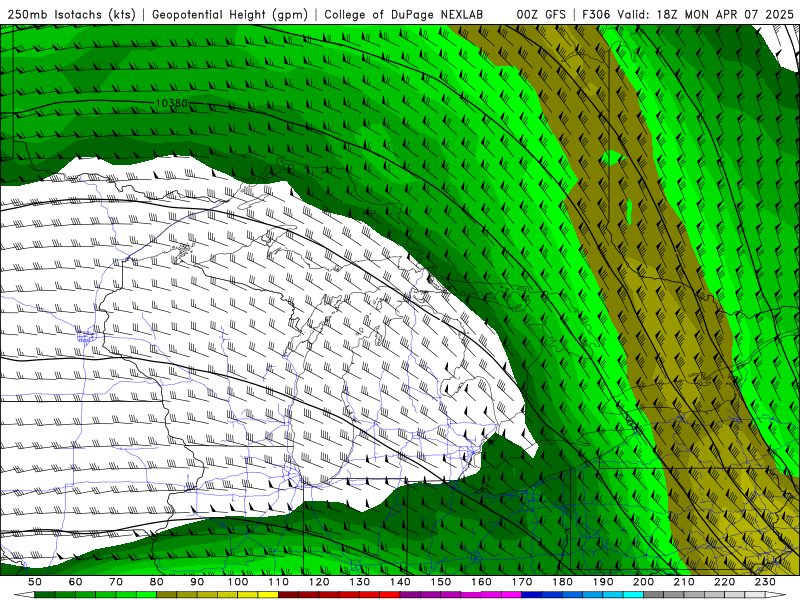Screen dimensions: 800x600
Task: Click the 60 kts colorbar label
Action: pyautogui.click(x=76, y=582)
